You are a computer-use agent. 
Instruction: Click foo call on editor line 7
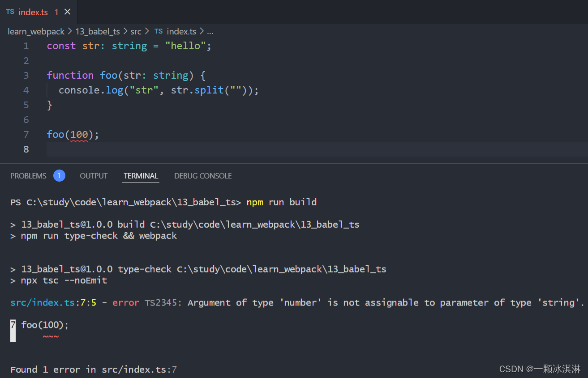56,134
